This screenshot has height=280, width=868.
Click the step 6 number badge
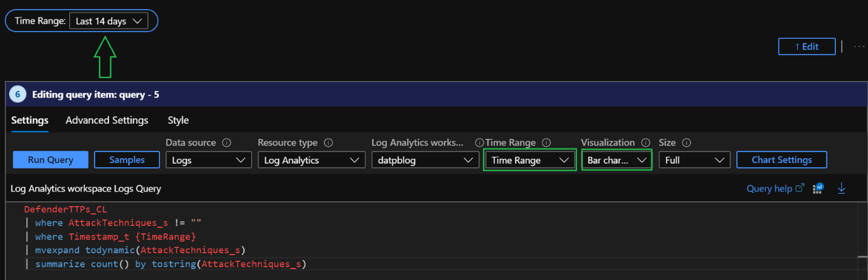pos(18,95)
